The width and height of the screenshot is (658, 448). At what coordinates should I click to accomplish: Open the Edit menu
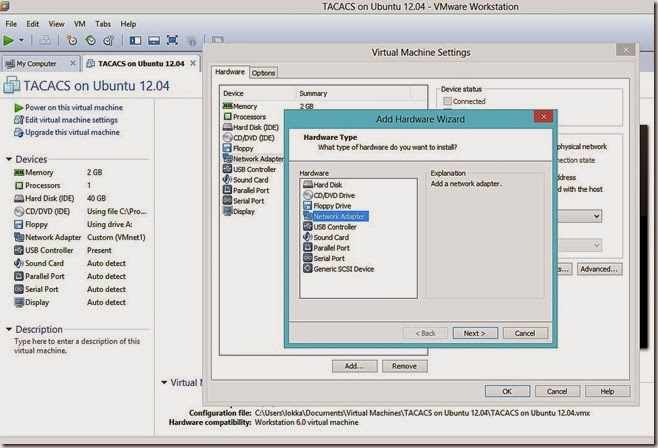click(x=32, y=24)
